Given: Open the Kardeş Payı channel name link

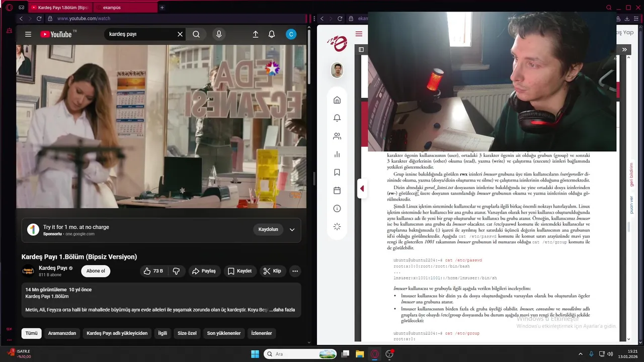Looking at the screenshot, I should [x=53, y=268].
